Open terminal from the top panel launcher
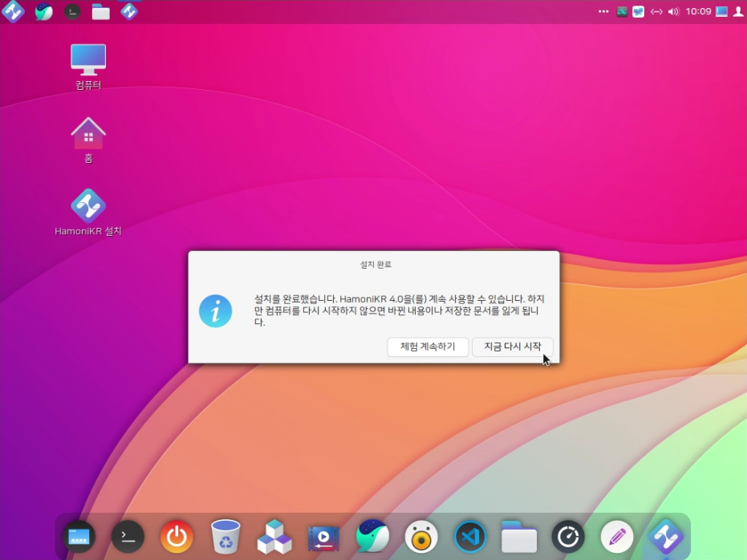The image size is (747, 560). (x=72, y=12)
